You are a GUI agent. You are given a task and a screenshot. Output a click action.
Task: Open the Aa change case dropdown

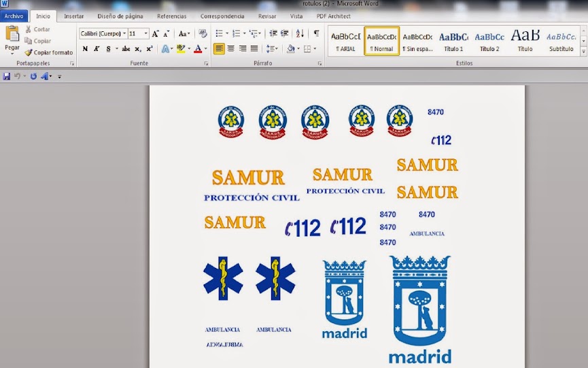click(x=184, y=34)
